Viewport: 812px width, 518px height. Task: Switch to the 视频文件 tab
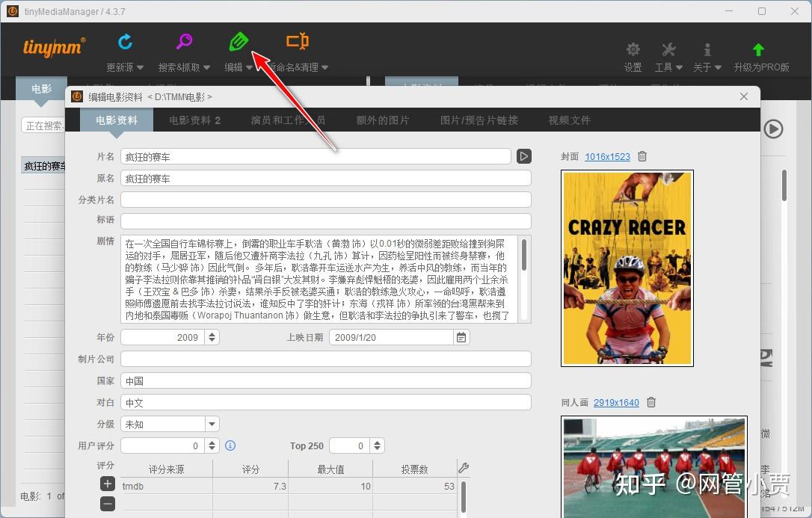(x=569, y=120)
